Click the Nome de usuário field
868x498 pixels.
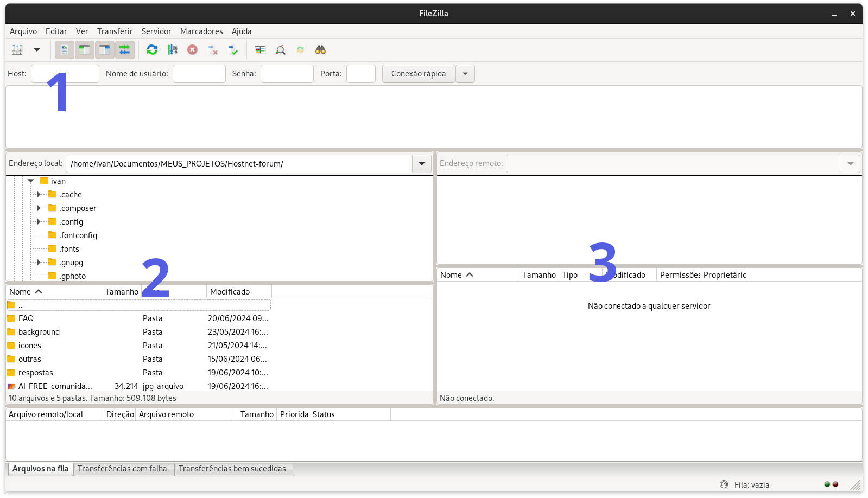click(199, 74)
